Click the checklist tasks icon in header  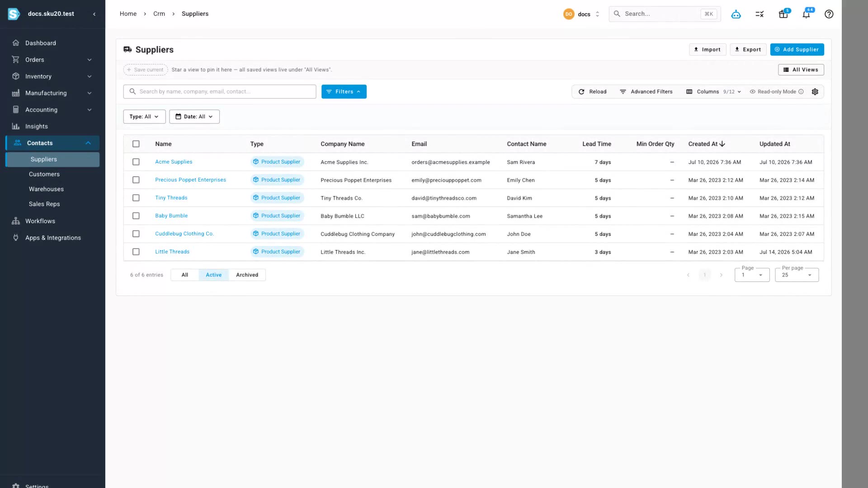pos(759,14)
